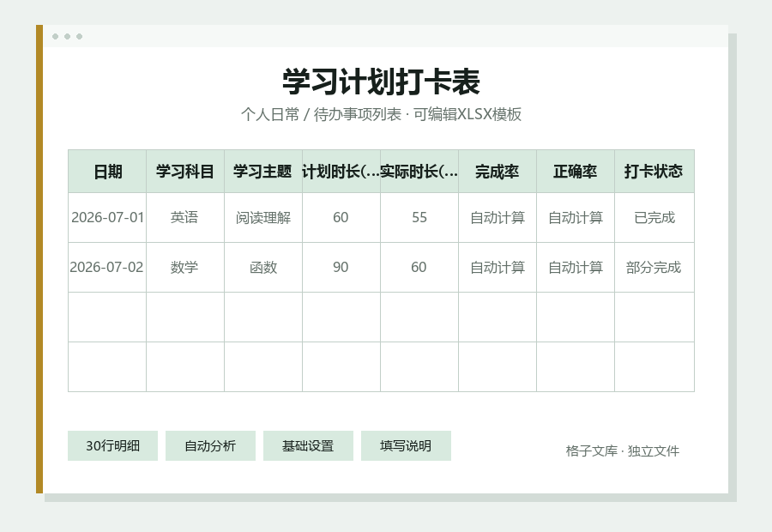Click the subtitle mentioning 可编辑XLSX模板
Image resolution: width=772 pixels, height=532 pixels.
click(x=381, y=114)
